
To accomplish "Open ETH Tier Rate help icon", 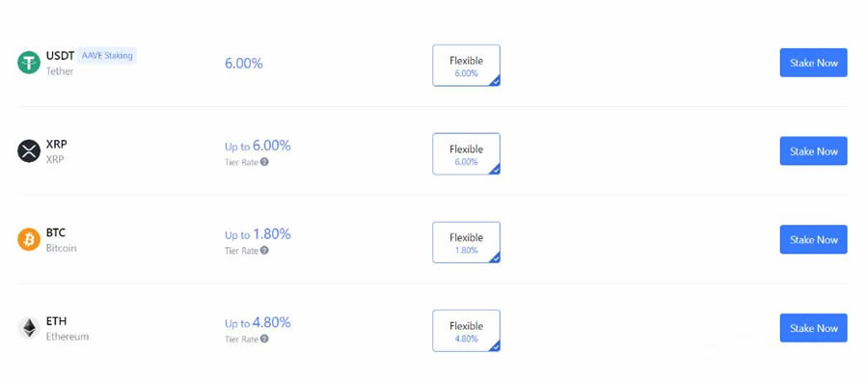I will pos(264,339).
